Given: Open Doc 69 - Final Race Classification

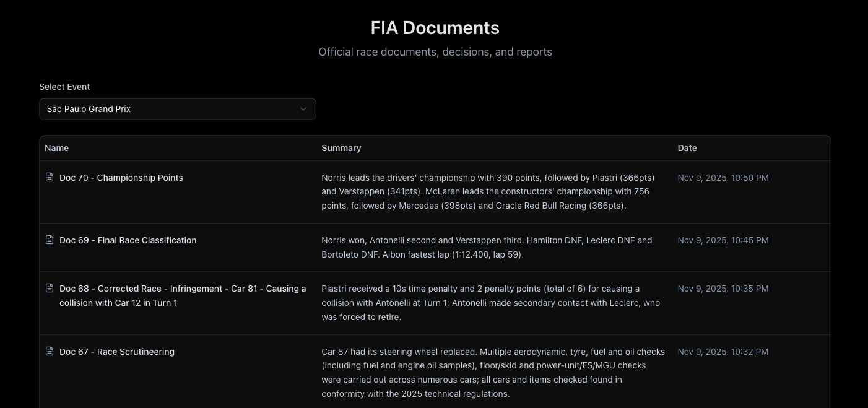Looking at the screenshot, I should point(128,240).
